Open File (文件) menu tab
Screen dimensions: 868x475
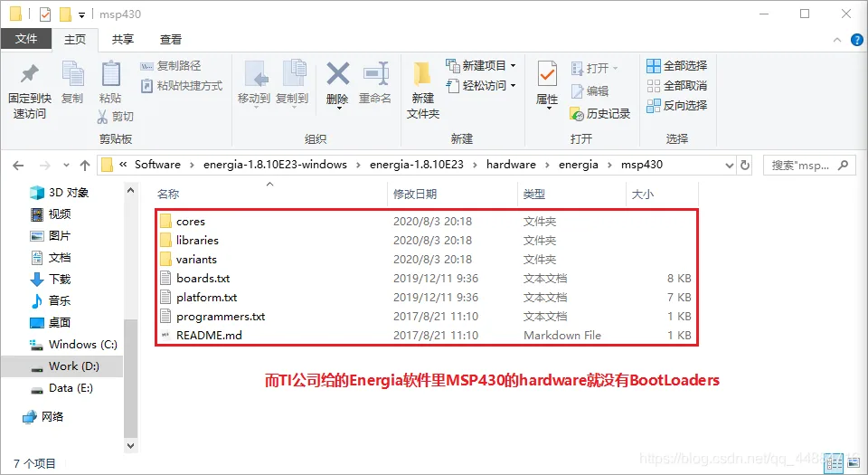point(26,39)
